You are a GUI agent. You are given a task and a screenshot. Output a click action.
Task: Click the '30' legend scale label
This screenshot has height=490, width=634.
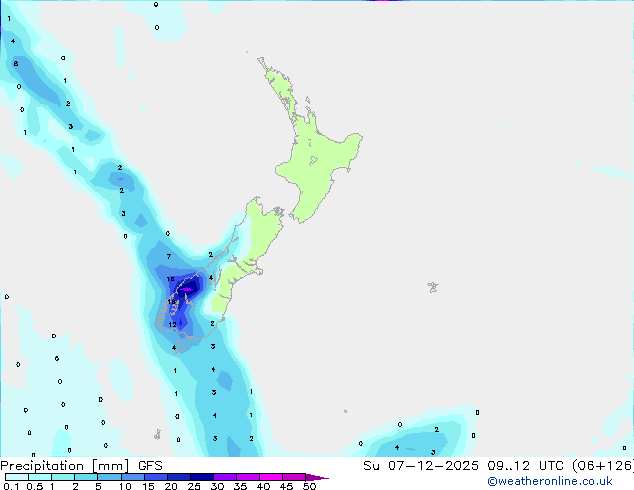(x=217, y=486)
